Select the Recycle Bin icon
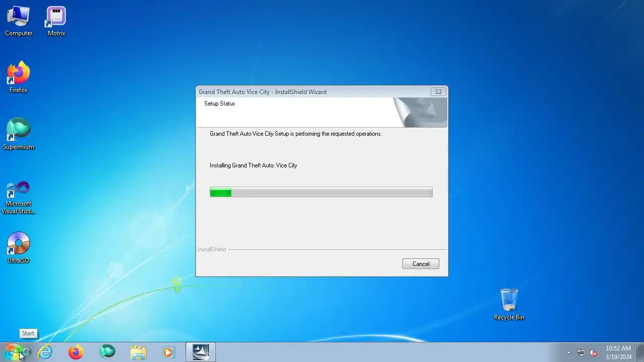644x362 pixels. [509, 305]
